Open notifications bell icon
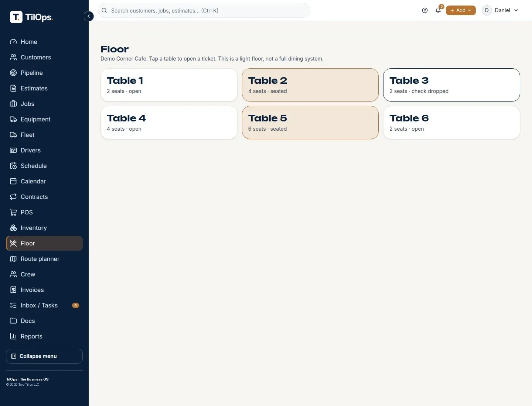 point(438,10)
